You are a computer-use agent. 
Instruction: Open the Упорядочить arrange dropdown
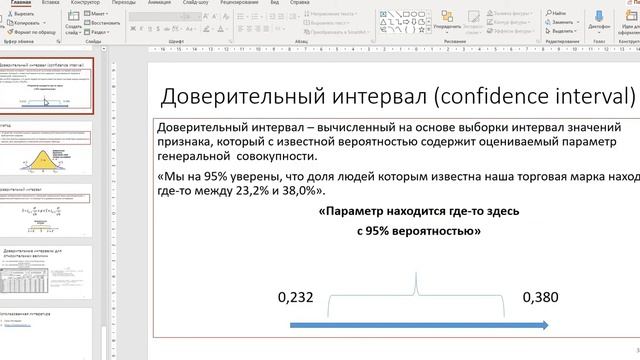coord(447,23)
